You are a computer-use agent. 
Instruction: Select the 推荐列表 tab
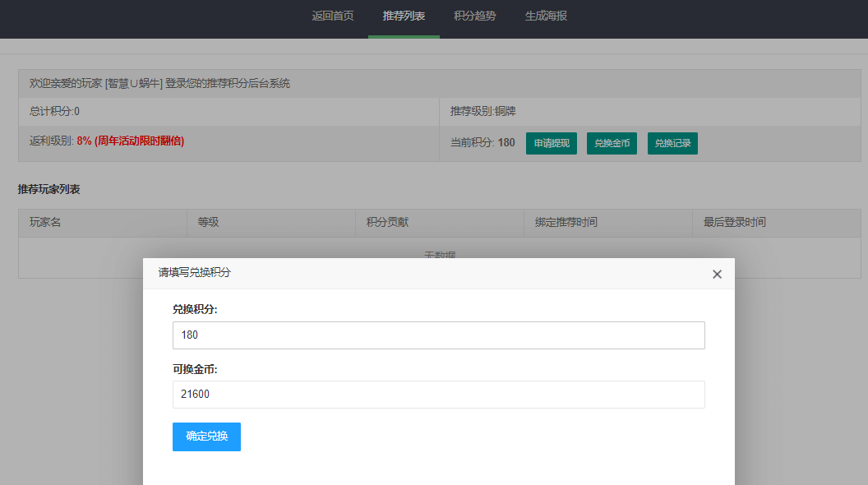pyautogui.click(x=404, y=15)
